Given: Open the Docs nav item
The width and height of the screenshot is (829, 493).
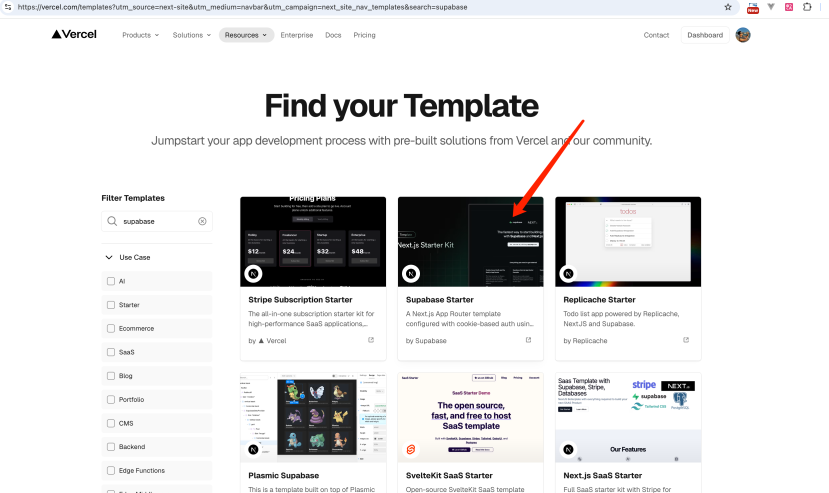Looking at the screenshot, I should pyautogui.click(x=333, y=35).
